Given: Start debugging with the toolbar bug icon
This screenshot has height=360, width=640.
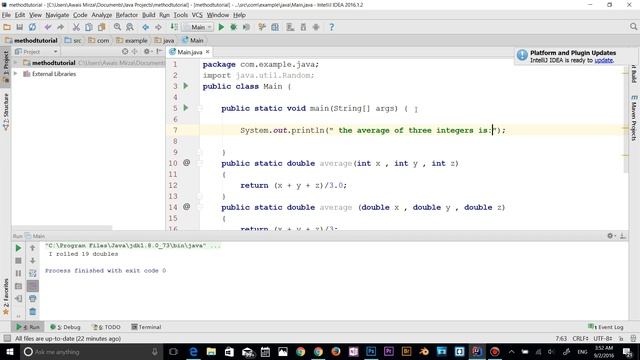Looking at the screenshot, I should [x=233, y=27].
